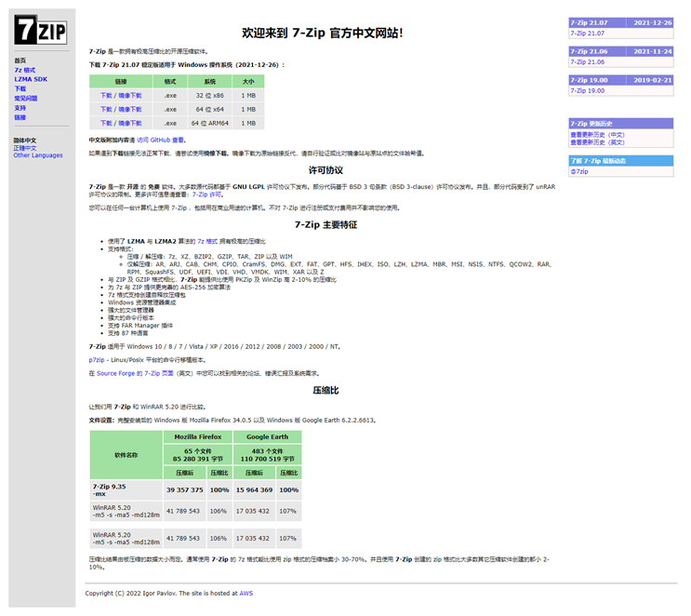Open the @7zip link
Screen dimensions: 691x616
click(x=579, y=171)
